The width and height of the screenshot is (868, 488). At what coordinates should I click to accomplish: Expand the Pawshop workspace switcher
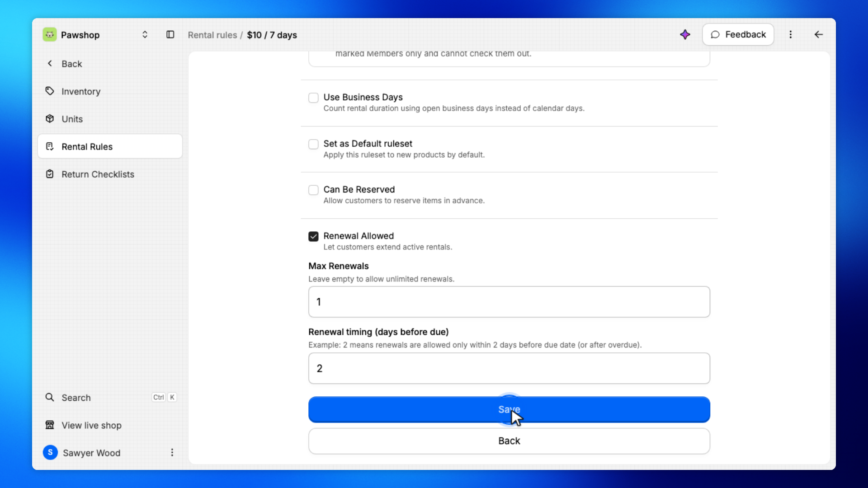(145, 35)
